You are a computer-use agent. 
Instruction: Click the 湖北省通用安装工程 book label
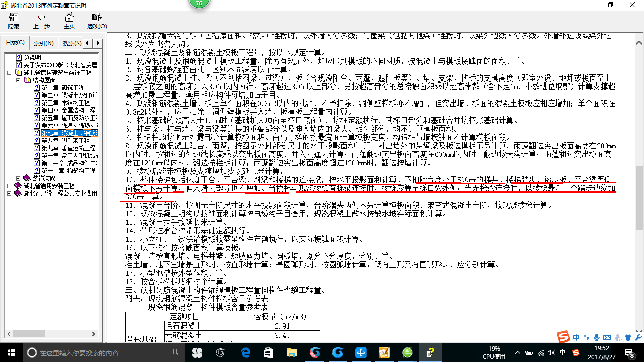point(49,186)
